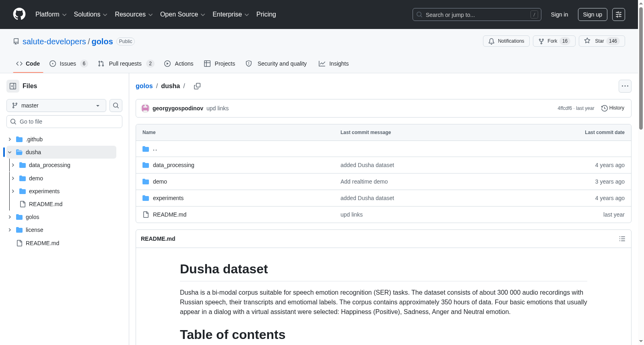Go to parent directory '..' row
This screenshot has width=644, height=345.
click(383, 149)
